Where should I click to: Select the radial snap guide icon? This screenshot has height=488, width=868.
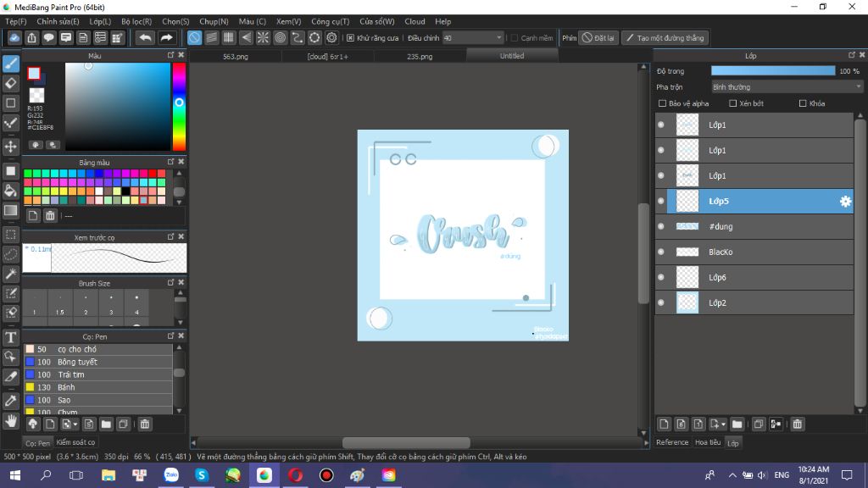(263, 38)
